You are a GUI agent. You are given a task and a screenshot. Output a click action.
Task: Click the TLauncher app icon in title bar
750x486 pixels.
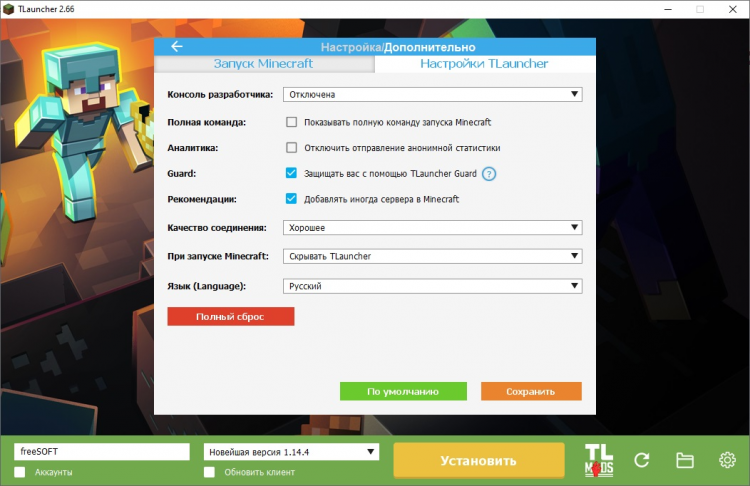[9, 9]
